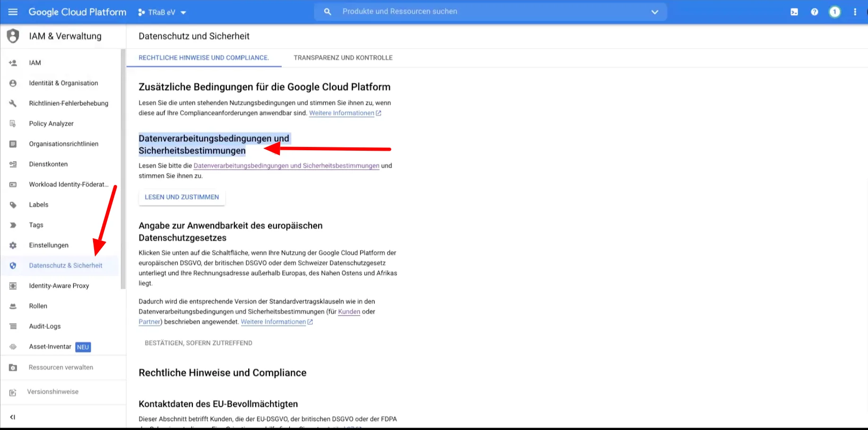Open the TRaB eV project selector dropdown

pos(162,12)
